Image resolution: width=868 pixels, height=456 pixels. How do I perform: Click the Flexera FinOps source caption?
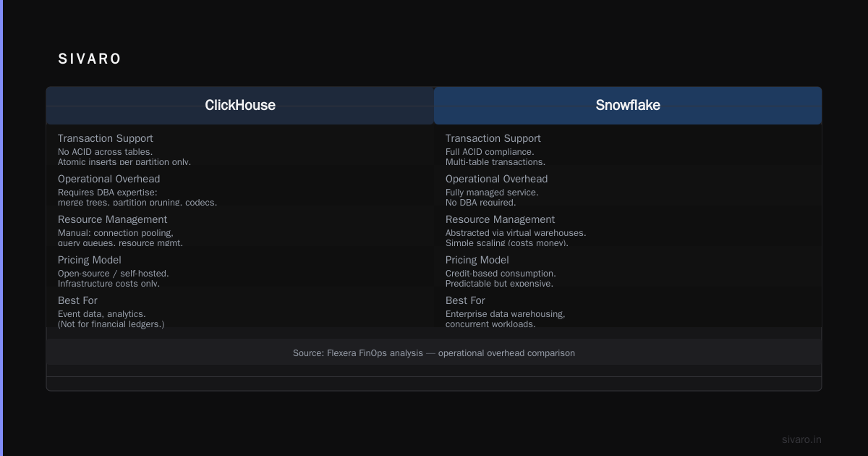(434, 353)
